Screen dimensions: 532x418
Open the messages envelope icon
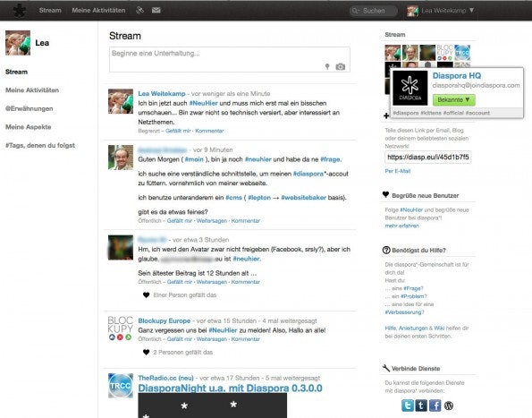[156, 10]
